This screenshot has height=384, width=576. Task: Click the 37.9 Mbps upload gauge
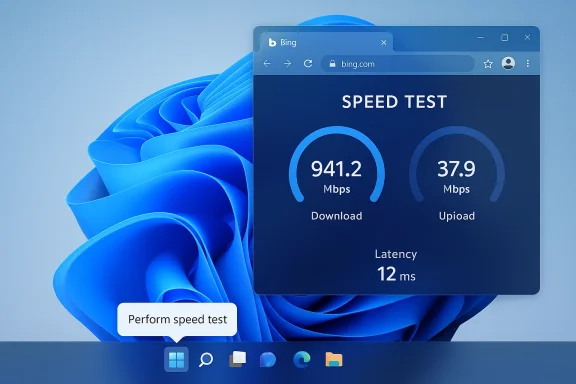pyautogui.click(x=457, y=165)
